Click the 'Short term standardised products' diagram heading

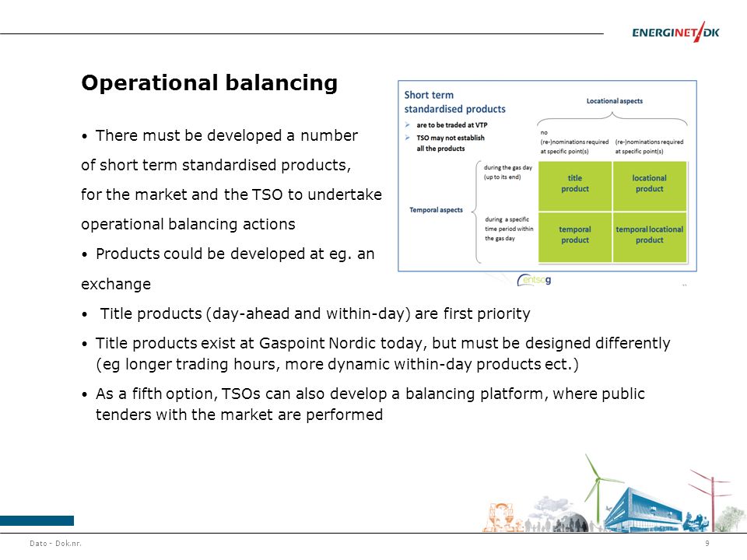click(454, 102)
